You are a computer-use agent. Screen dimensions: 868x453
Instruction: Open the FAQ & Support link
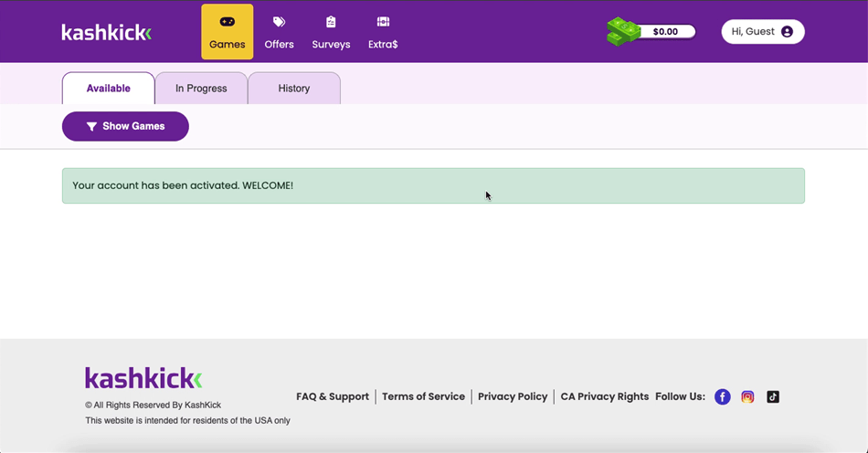pos(333,396)
